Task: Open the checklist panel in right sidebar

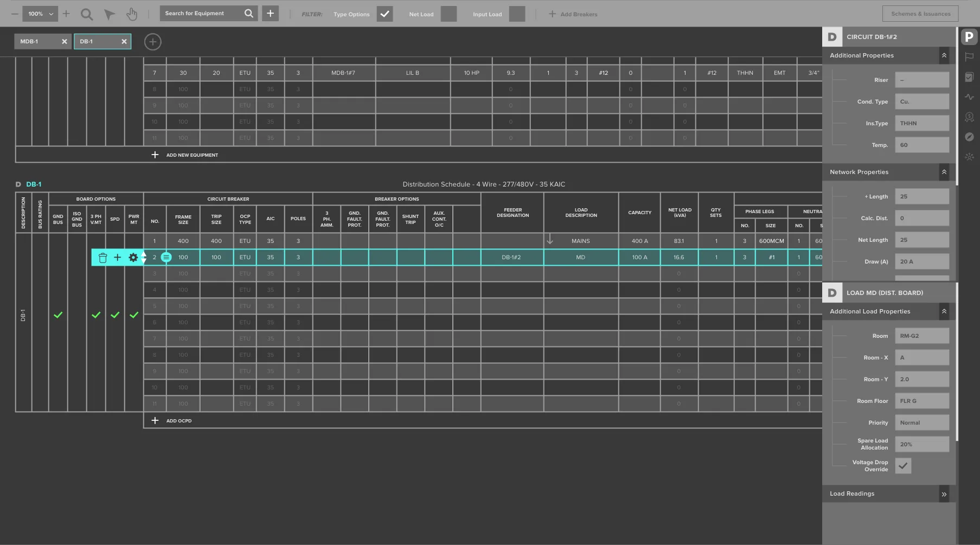Action: pos(969,77)
